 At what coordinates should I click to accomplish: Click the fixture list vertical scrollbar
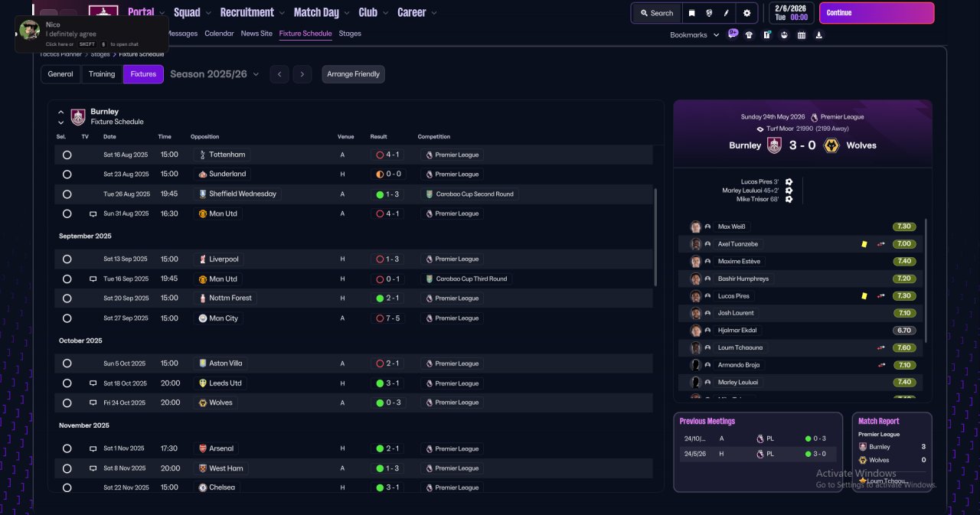point(655,236)
